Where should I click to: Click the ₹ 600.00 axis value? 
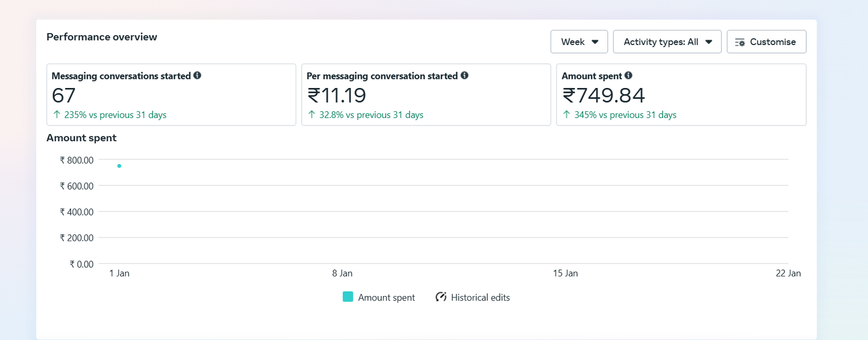click(x=76, y=186)
